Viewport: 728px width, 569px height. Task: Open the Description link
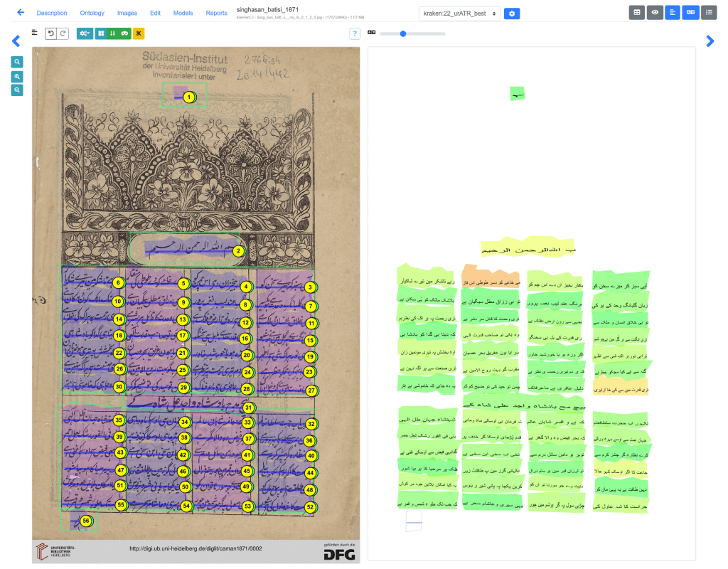click(52, 14)
